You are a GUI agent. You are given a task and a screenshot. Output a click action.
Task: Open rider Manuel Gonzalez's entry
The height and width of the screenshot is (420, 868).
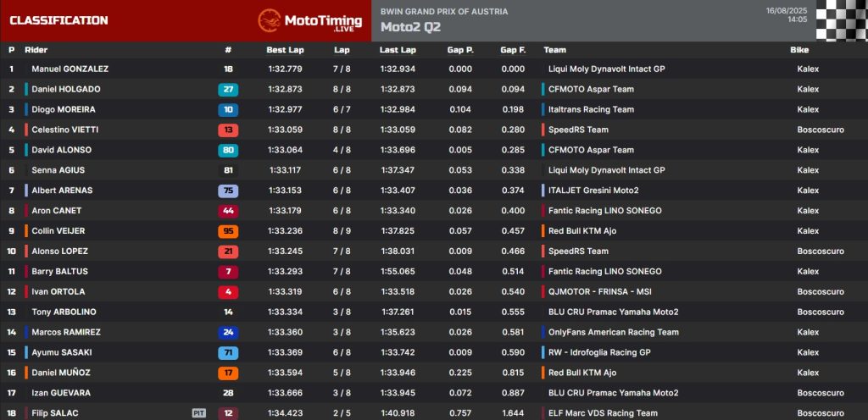[x=70, y=69]
